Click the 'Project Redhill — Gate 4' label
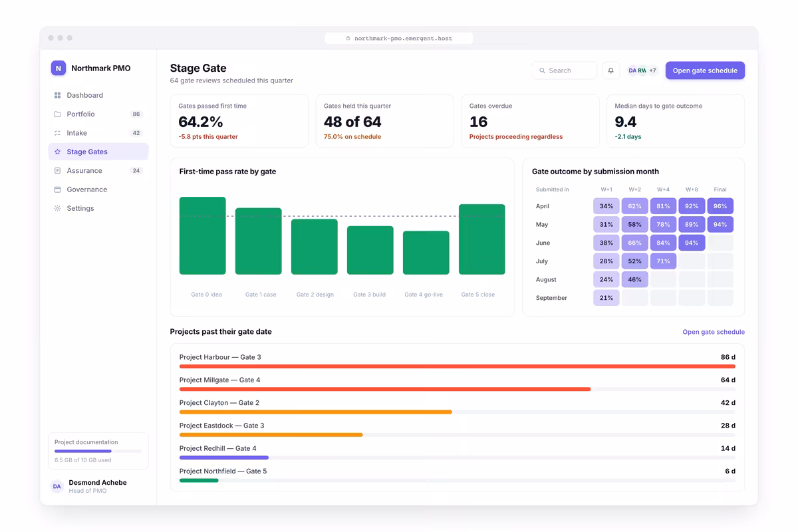 click(218, 448)
